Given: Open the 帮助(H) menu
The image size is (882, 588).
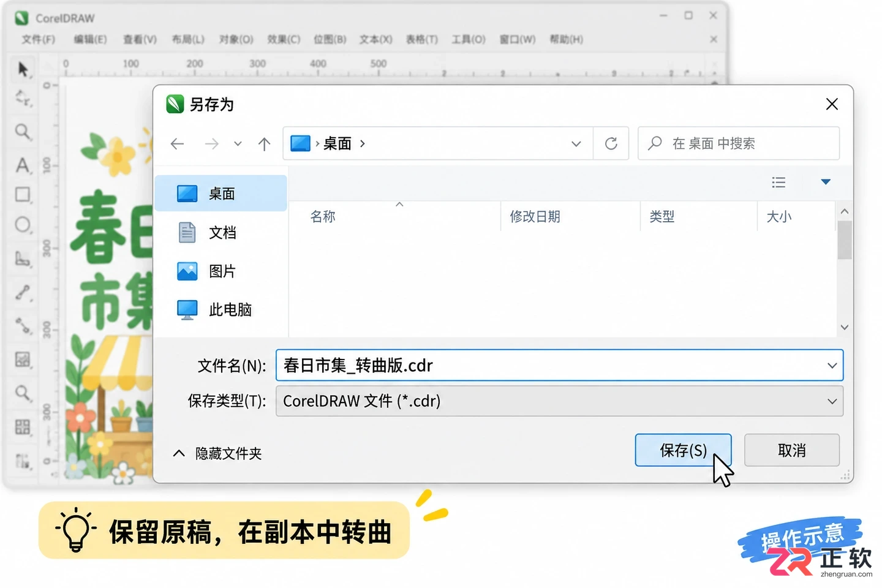Looking at the screenshot, I should [566, 39].
